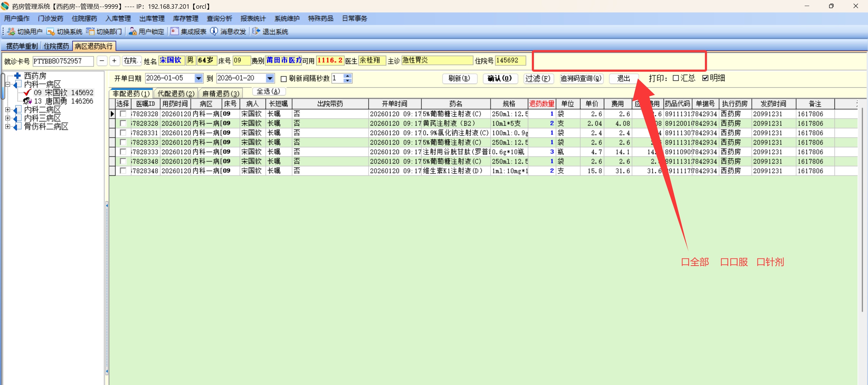
Task: Click the vertical scrollbar of the table
Action: (862, 209)
